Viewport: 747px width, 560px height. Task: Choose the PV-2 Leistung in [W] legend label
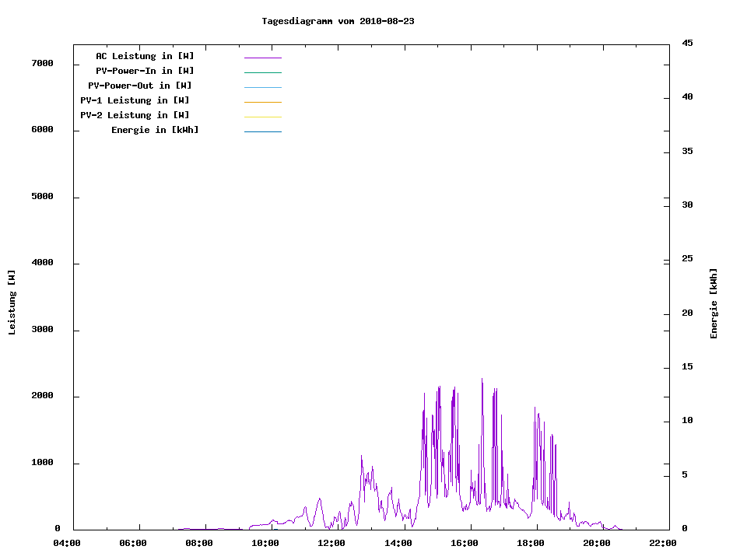click(x=135, y=115)
